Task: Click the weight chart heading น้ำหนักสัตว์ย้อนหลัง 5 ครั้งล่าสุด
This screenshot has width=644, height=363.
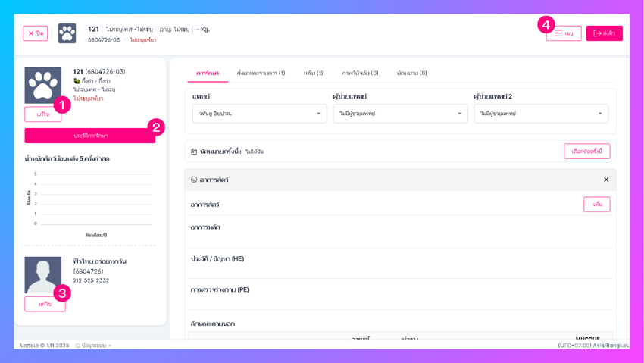Action: [x=67, y=158]
